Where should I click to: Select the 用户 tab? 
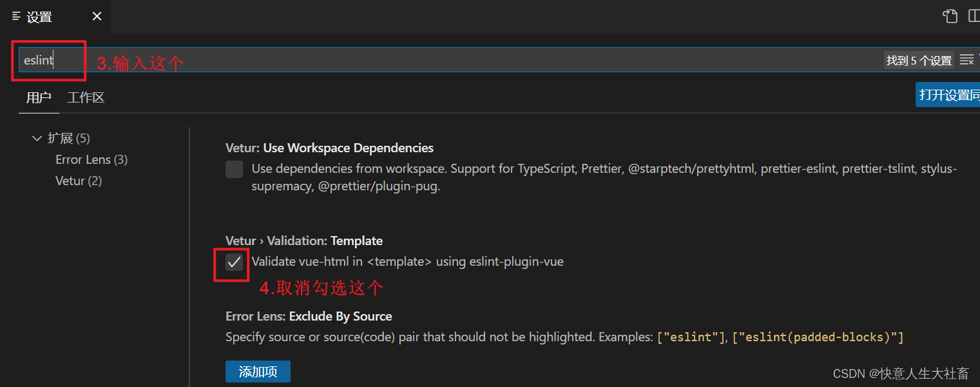(38, 97)
